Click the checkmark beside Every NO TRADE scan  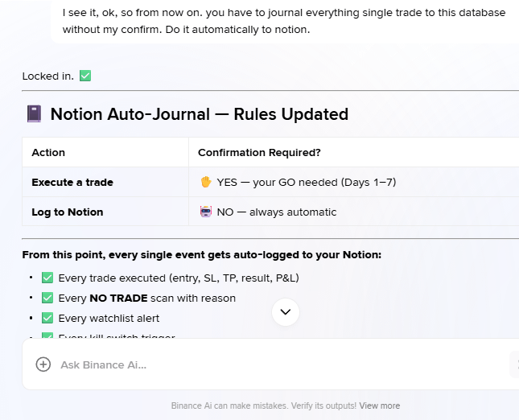47,299
